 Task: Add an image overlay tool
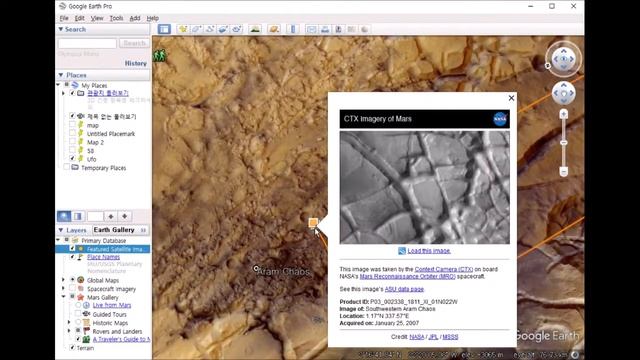coord(223,29)
